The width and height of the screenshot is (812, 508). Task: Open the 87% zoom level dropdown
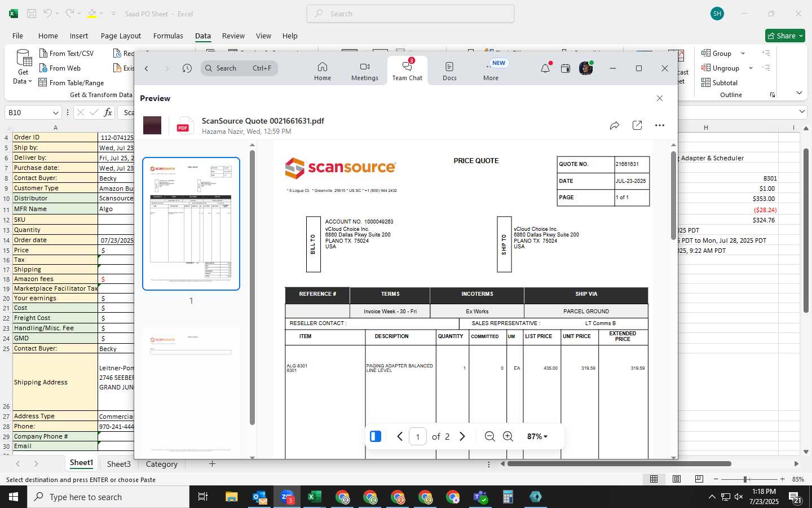(537, 436)
